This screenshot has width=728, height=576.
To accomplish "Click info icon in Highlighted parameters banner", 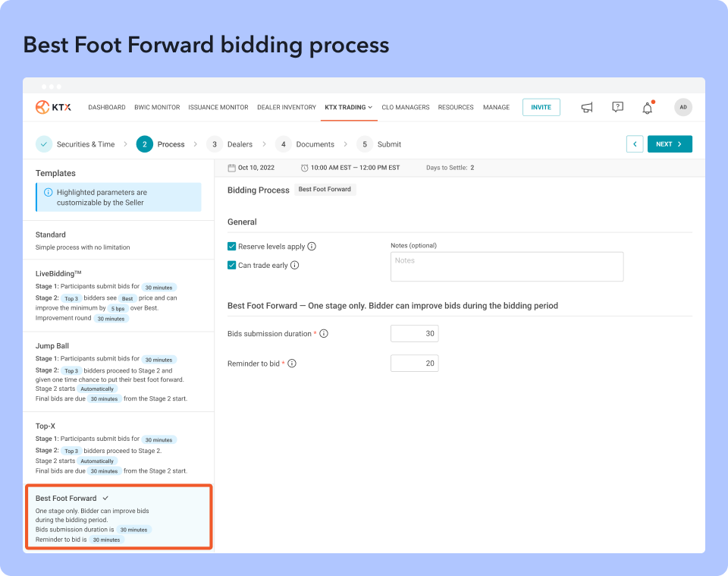I will [48, 192].
